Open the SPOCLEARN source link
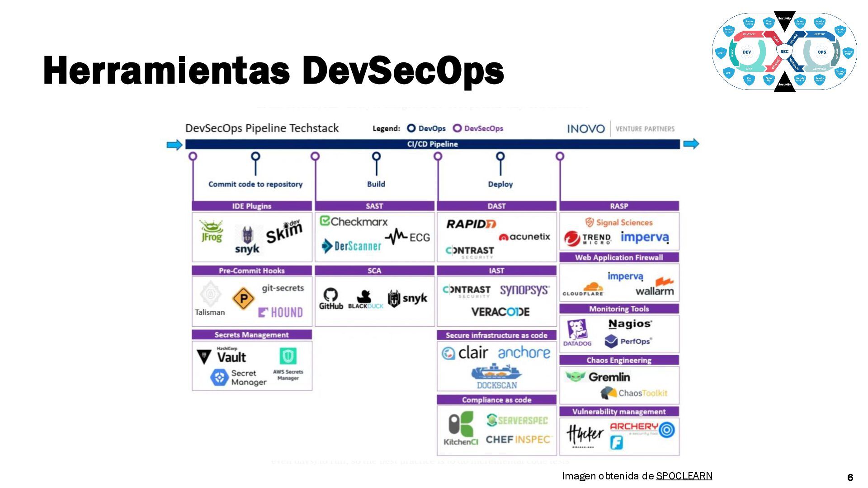 [x=684, y=476]
